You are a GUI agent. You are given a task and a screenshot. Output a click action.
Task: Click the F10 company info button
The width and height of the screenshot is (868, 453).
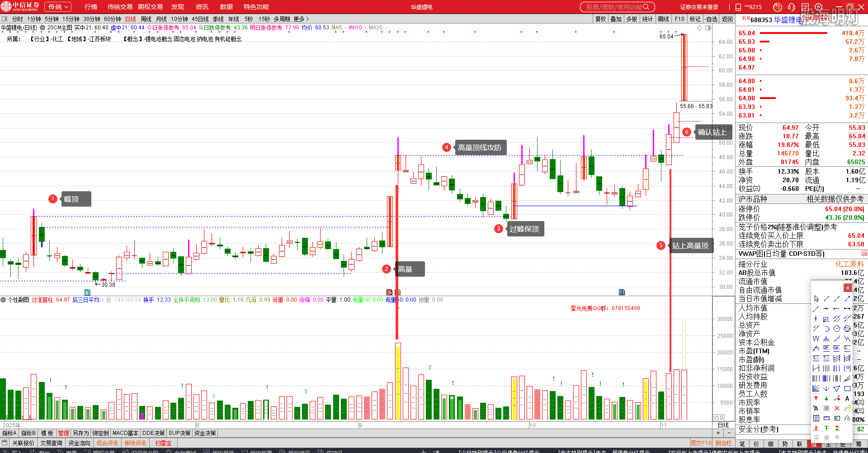[679, 19]
